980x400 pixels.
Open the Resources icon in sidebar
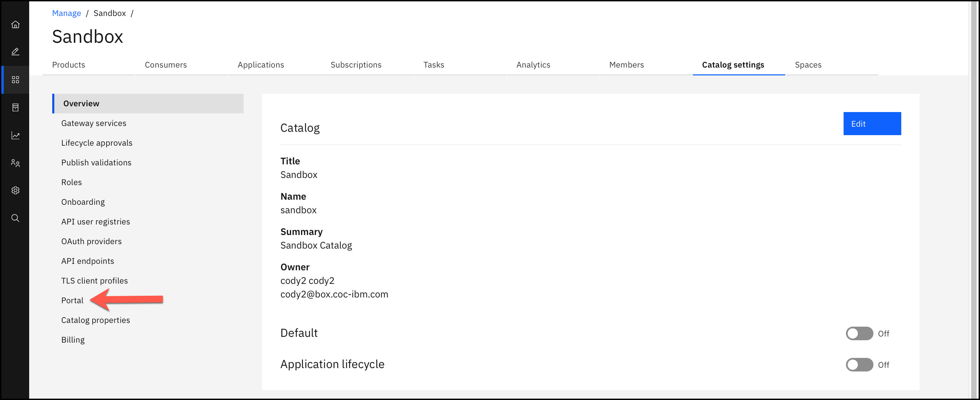(15, 107)
